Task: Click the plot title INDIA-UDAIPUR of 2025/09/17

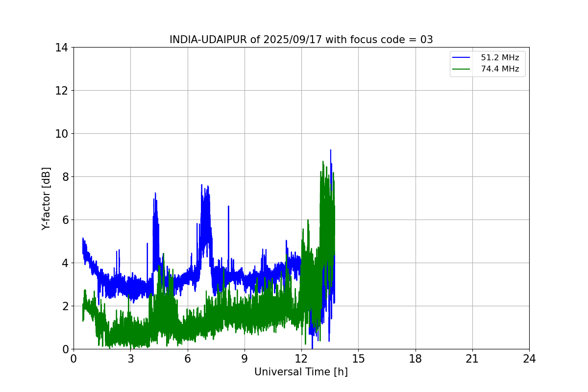Action: point(301,40)
